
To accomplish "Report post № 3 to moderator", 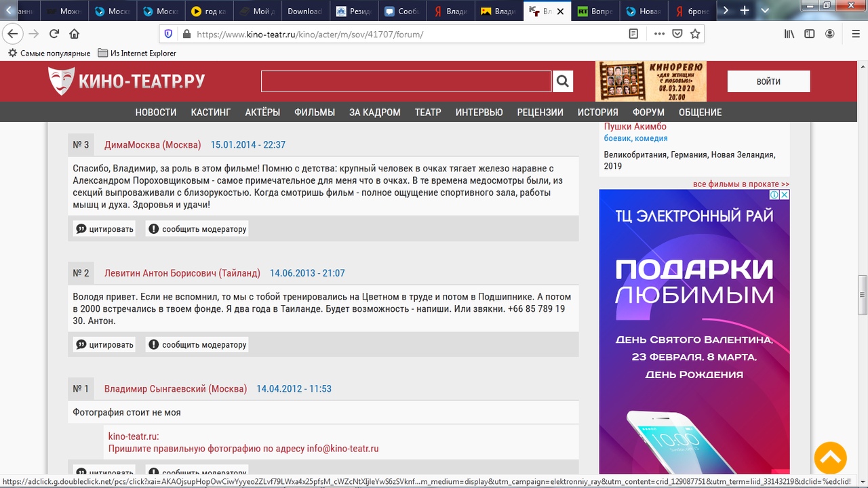I will coord(197,229).
